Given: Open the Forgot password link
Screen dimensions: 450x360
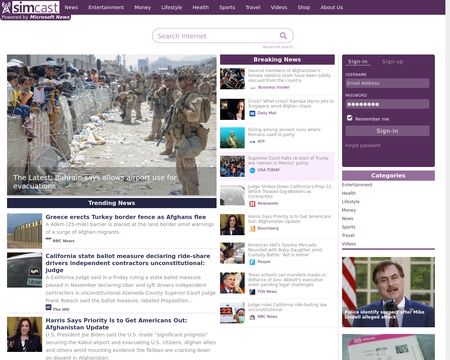Looking at the screenshot, I should pyautogui.click(x=363, y=145).
